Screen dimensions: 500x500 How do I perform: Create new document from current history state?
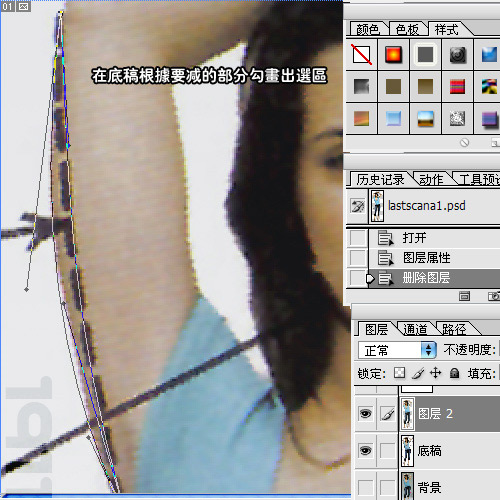click(464, 296)
